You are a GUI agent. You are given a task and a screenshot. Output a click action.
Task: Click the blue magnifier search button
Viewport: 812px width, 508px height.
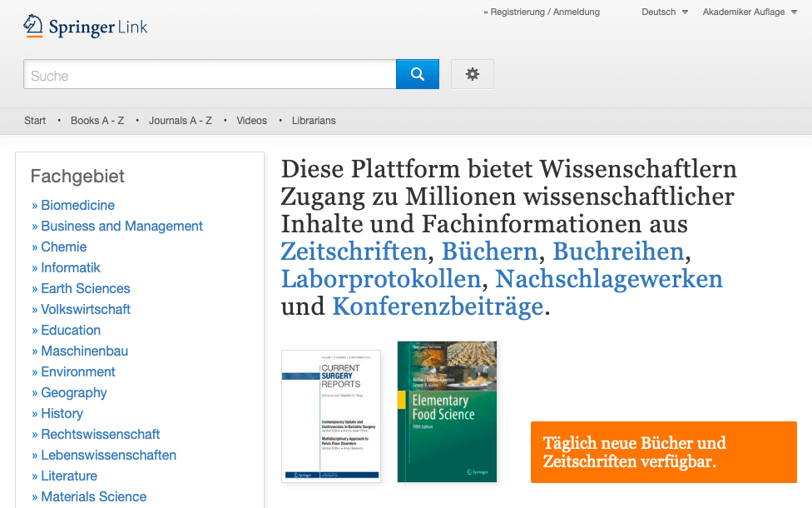(x=418, y=74)
